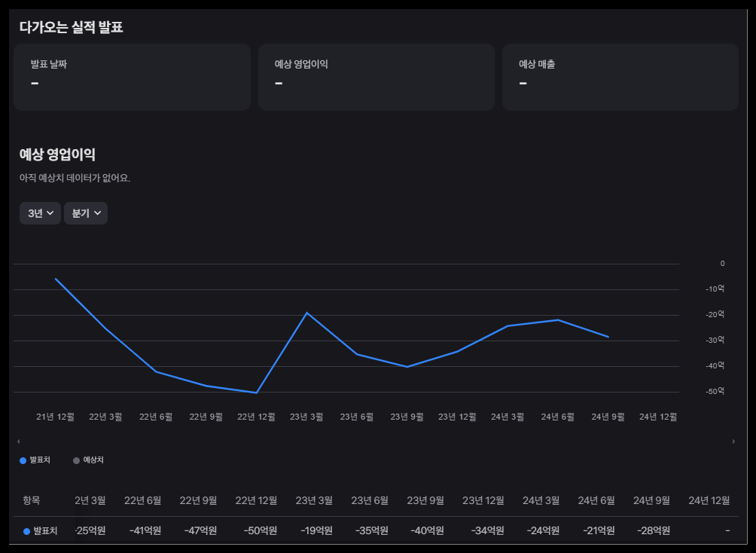Click the 24년 12월 x-axis label
Screen dimensions: 756x553
click(658, 417)
